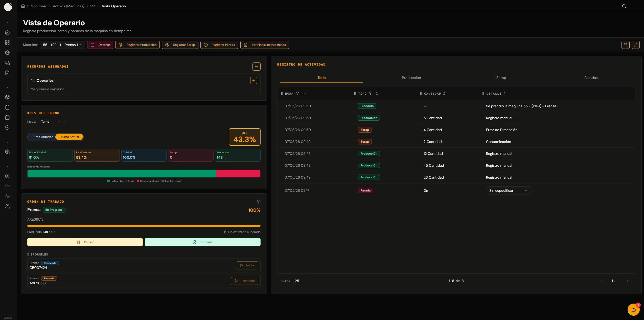Open the package box icon in sidebar
Viewport: 644px width, 320px height.
click(7, 97)
